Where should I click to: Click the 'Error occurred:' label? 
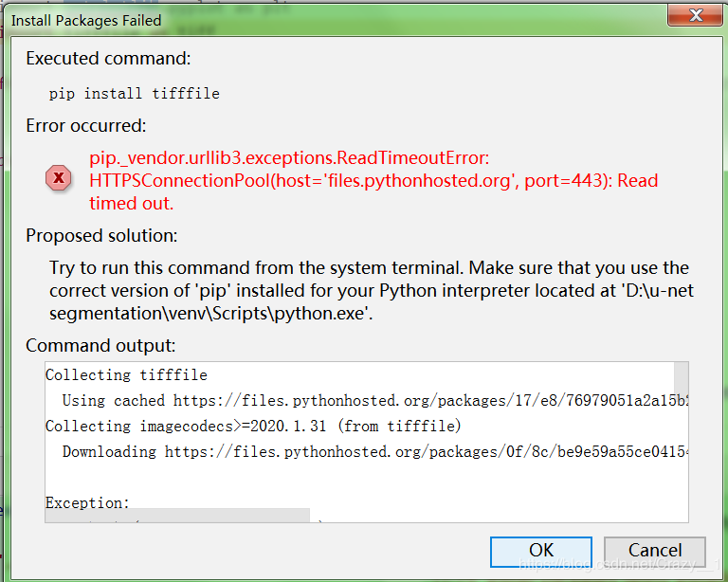pos(86,126)
